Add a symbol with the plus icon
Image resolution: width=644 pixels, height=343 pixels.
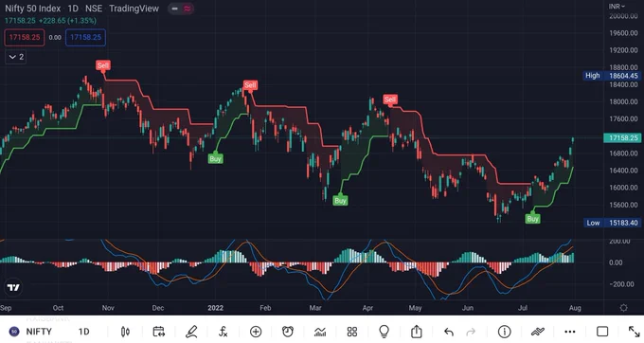point(256,332)
